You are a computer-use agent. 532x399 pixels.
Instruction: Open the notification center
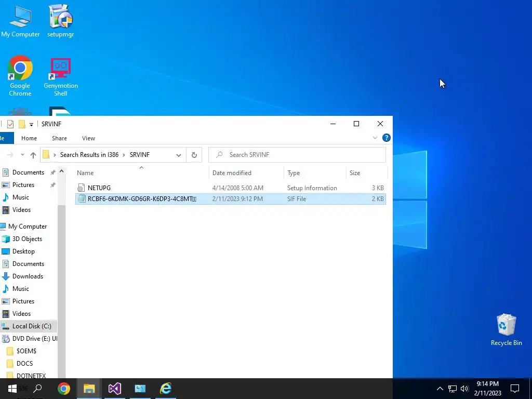515,389
